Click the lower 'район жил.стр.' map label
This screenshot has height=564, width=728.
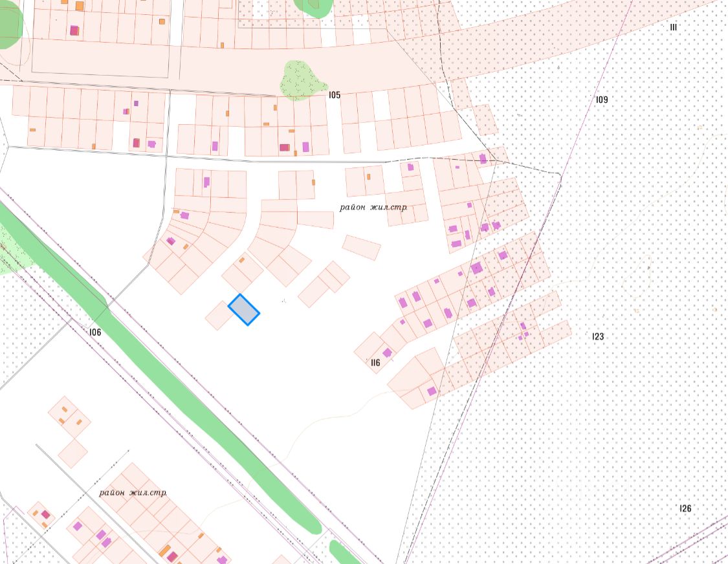point(133,492)
